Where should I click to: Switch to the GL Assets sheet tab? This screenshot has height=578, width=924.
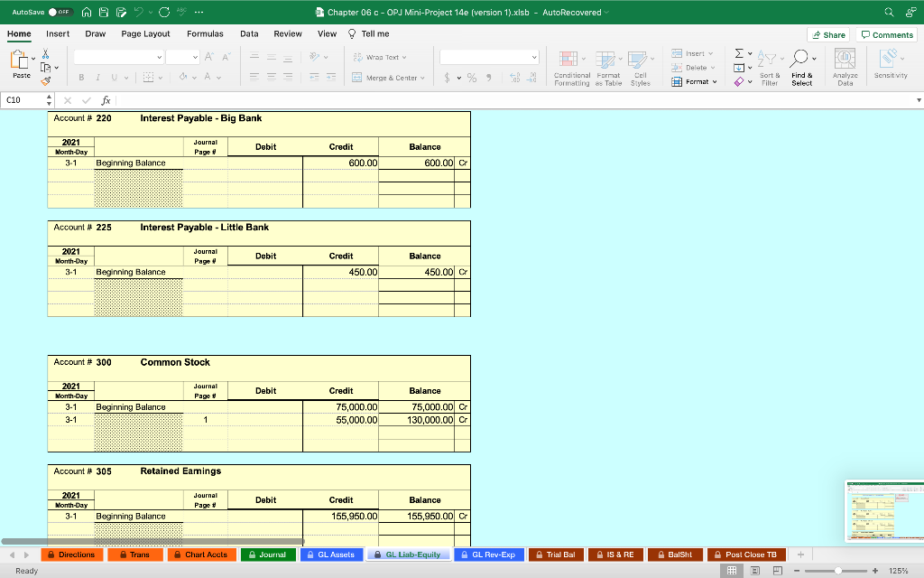click(331, 555)
